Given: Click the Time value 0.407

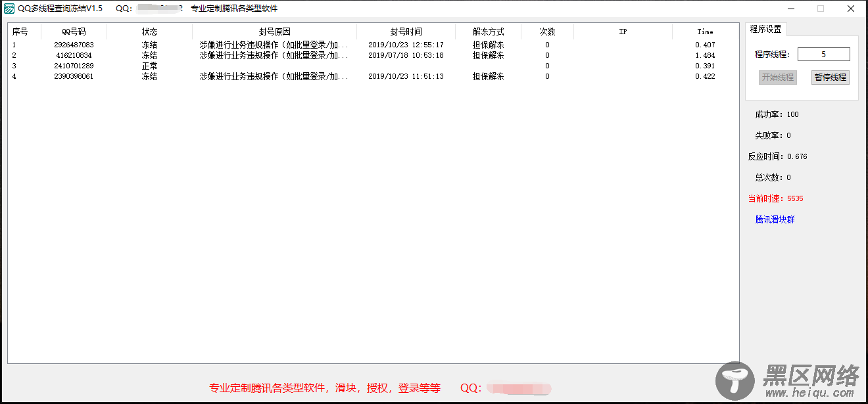Looking at the screenshot, I should pyautogui.click(x=705, y=45).
